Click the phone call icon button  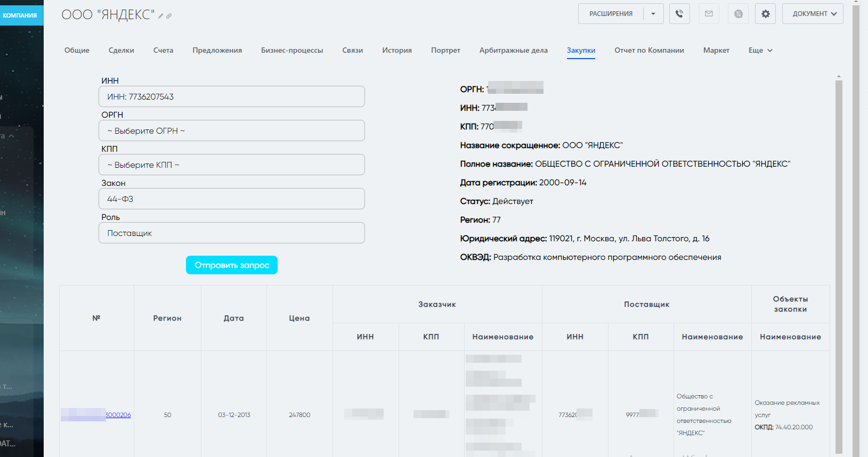click(x=679, y=14)
